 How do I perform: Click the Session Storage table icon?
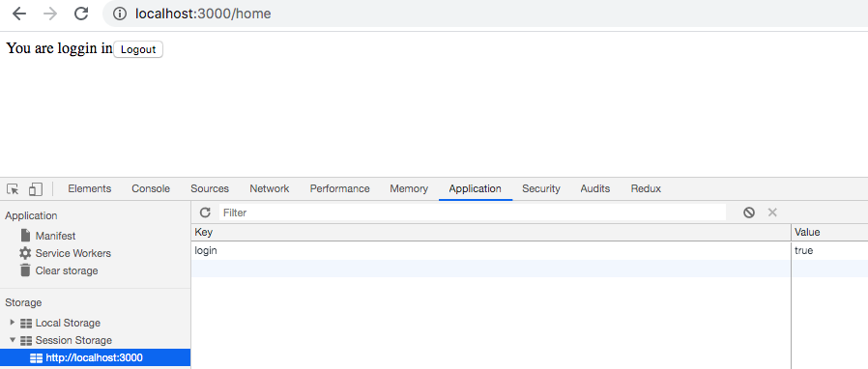coord(26,341)
